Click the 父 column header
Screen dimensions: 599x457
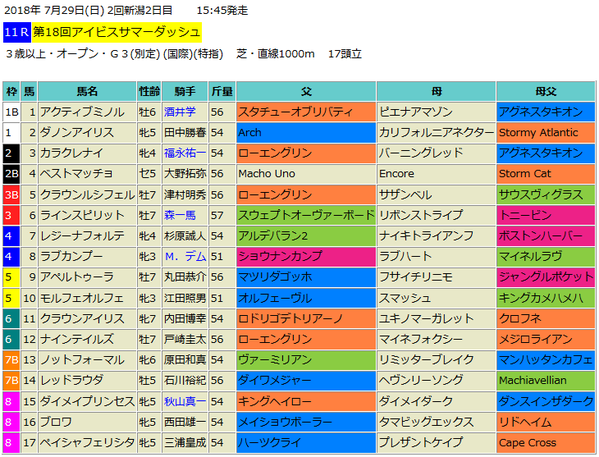306,91
